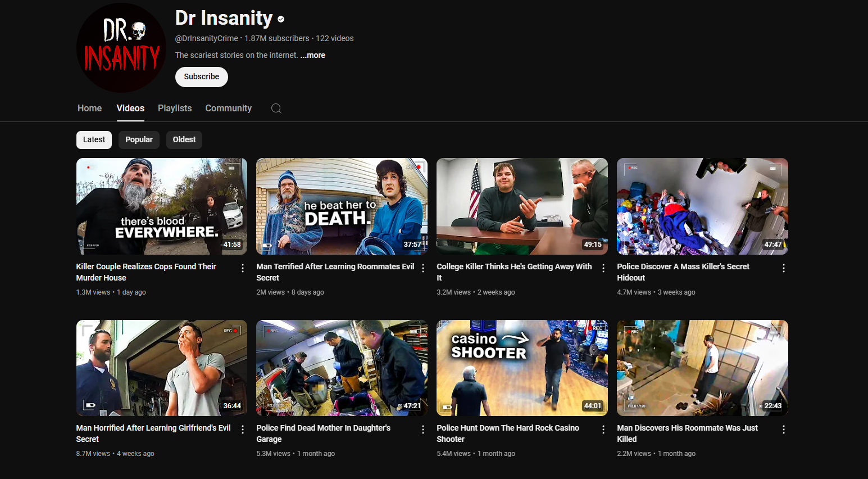Open the 47:21 garage search thumbnail
The height and width of the screenshot is (479, 868).
342,368
